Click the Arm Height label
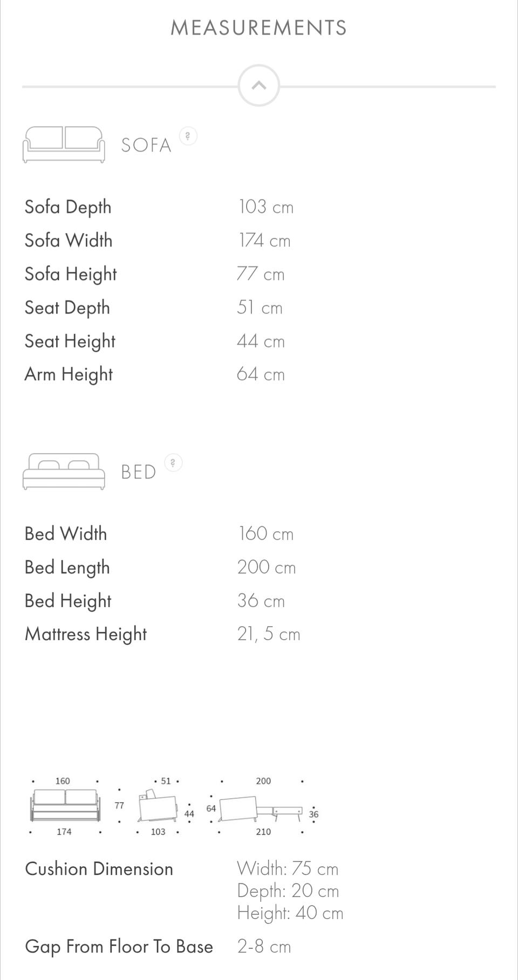Screen dimensions: 518x980 (69, 374)
